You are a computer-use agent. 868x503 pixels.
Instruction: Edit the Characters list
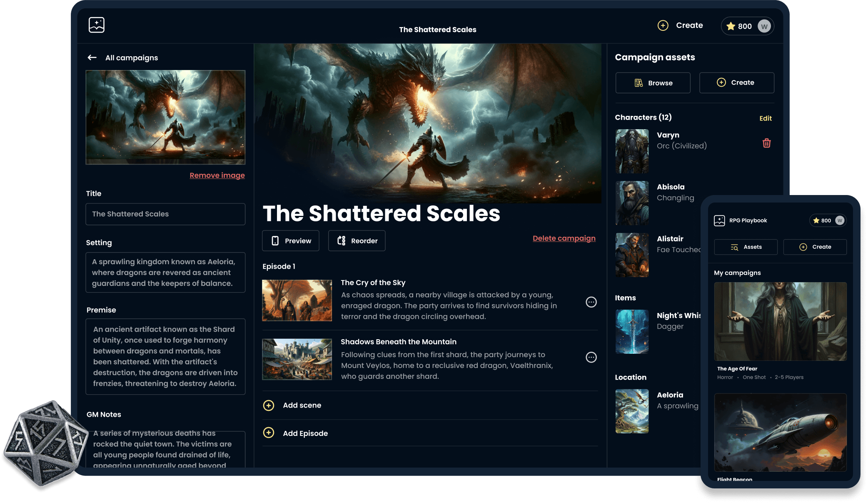click(765, 118)
